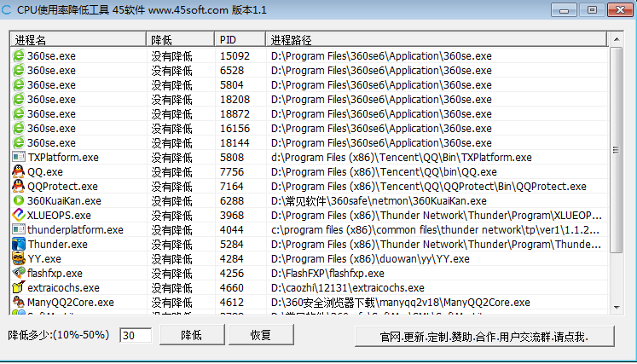Click the ManyQQ2Core.exe icon
Image resolution: width=637 pixels, height=364 pixels.
18,303
